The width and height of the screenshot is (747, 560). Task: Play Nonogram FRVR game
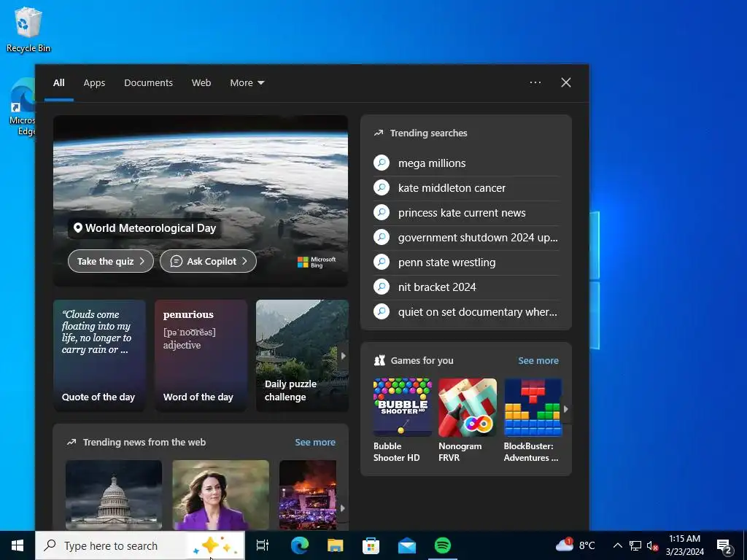(x=468, y=420)
